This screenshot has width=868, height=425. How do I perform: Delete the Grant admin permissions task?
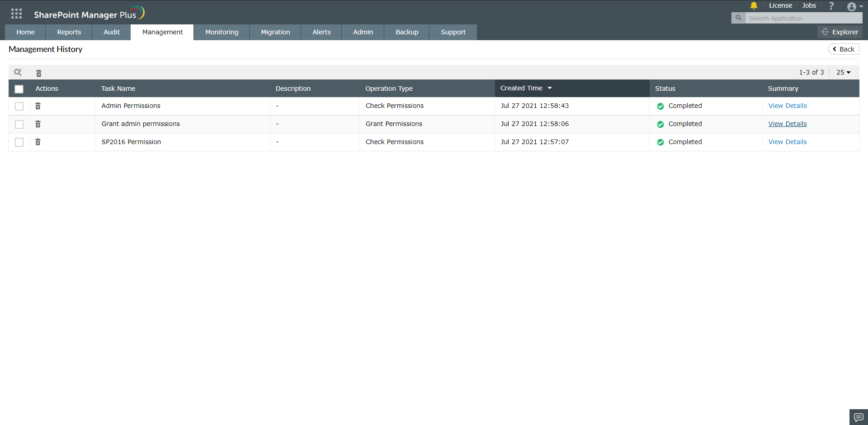click(38, 124)
